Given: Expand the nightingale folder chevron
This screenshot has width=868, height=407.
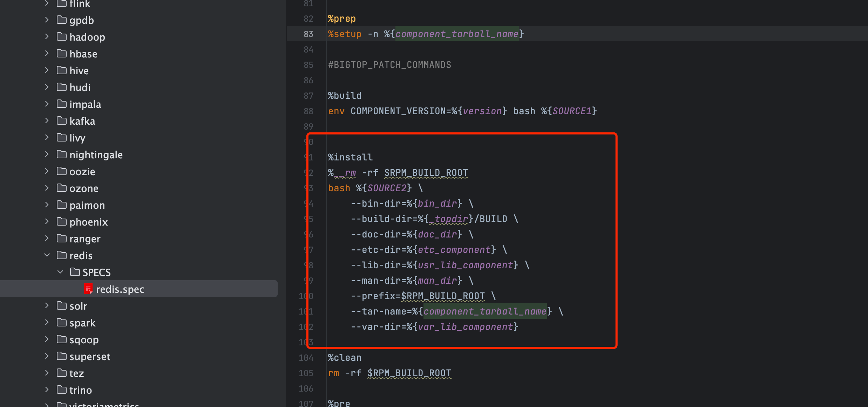Looking at the screenshot, I should pyautogui.click(x=47, y=154).
